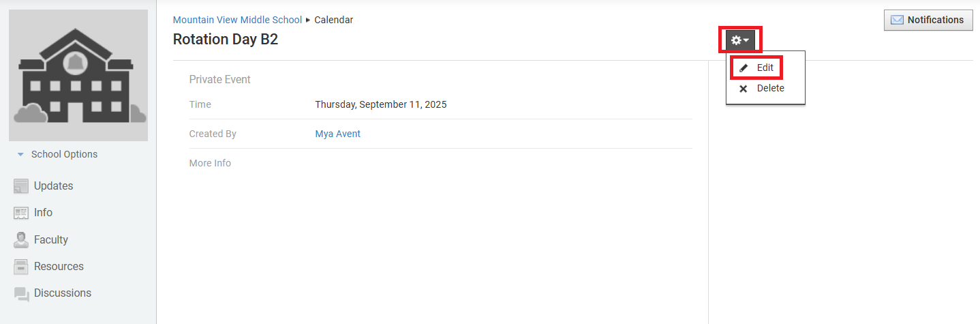
Task: Open the Mountain View Middle School link
Action: click(237, 20)
